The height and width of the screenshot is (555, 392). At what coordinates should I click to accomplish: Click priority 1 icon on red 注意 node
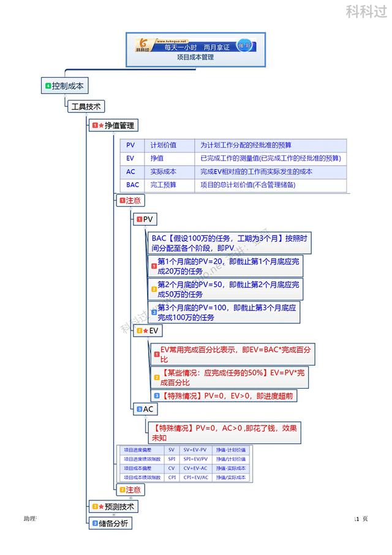123,201
